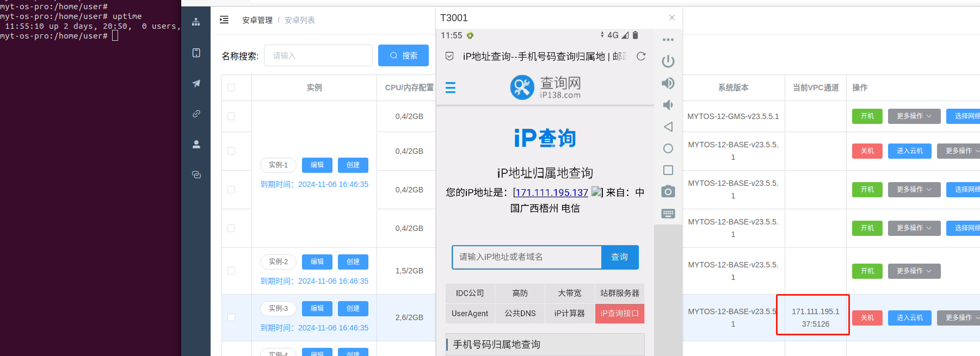Tap the Android back triangle icon

(668, 127)
